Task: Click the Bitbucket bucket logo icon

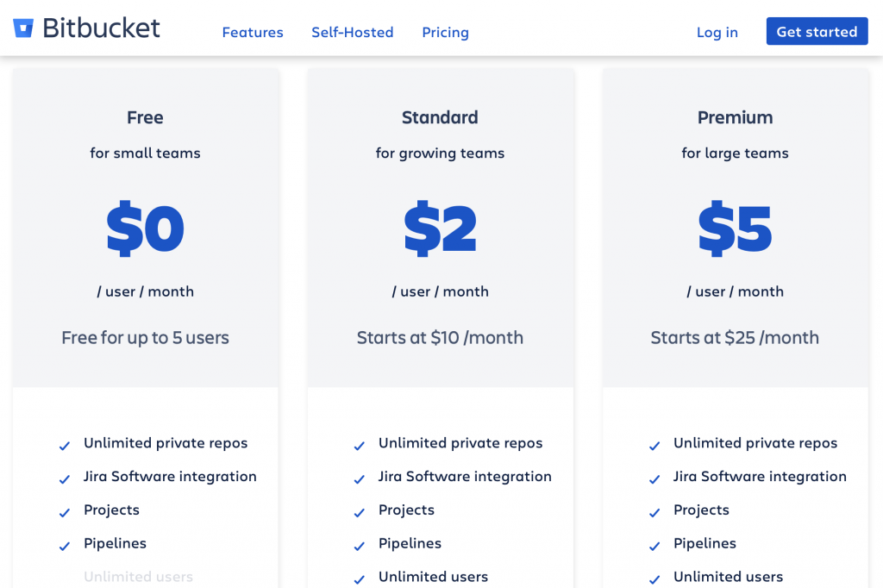Action: 23,28
